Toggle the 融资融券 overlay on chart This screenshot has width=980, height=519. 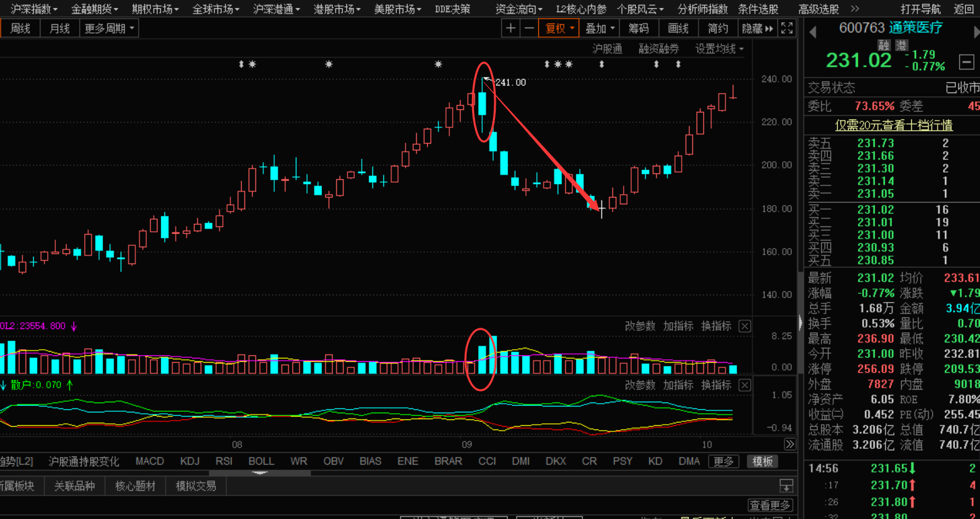pos(659,49)
